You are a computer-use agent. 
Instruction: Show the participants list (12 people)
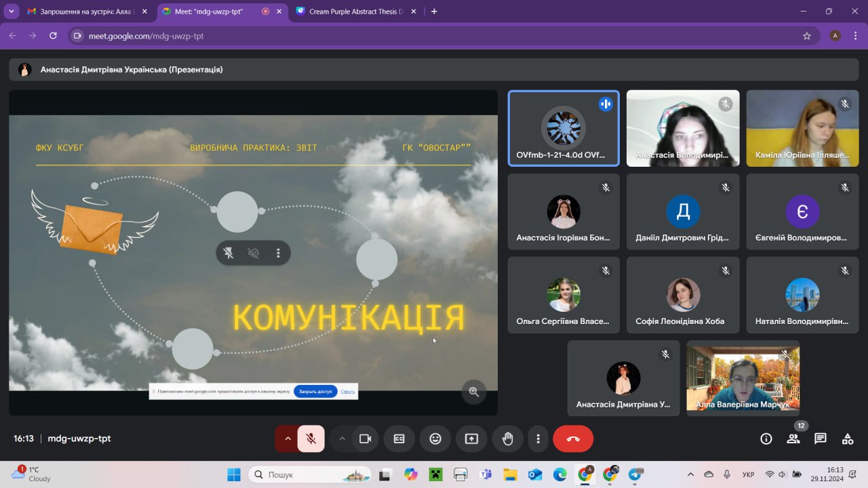(x=793, y=439)
